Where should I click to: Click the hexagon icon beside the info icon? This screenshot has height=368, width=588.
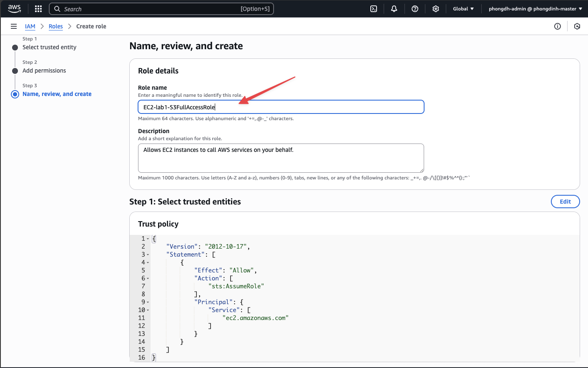point(577,26)
